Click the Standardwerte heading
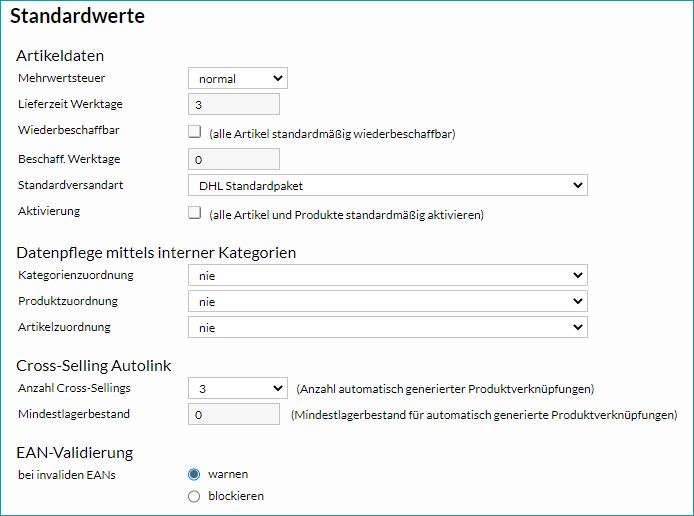 pyautogui.click(x=77, y=16)
